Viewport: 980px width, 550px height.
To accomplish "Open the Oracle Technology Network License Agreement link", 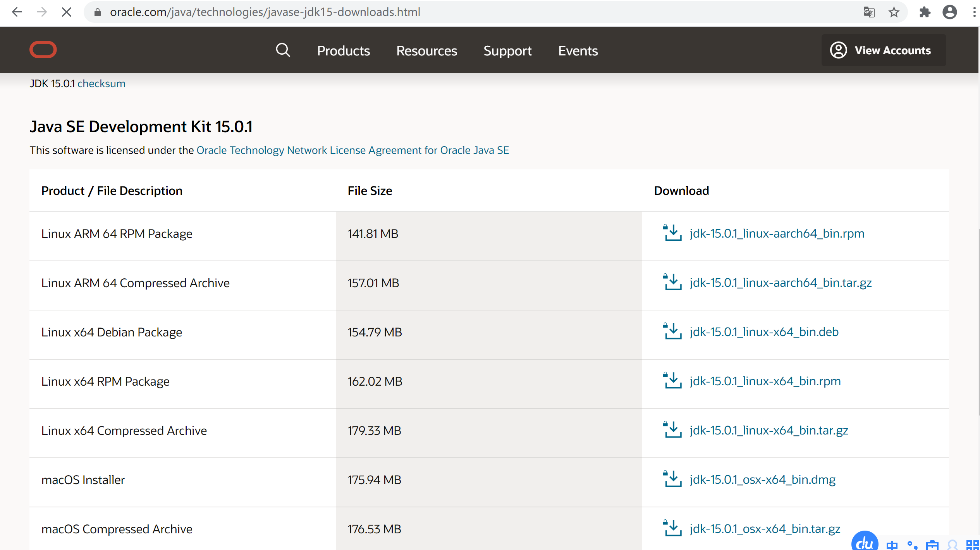I will [x=352, y=150].
